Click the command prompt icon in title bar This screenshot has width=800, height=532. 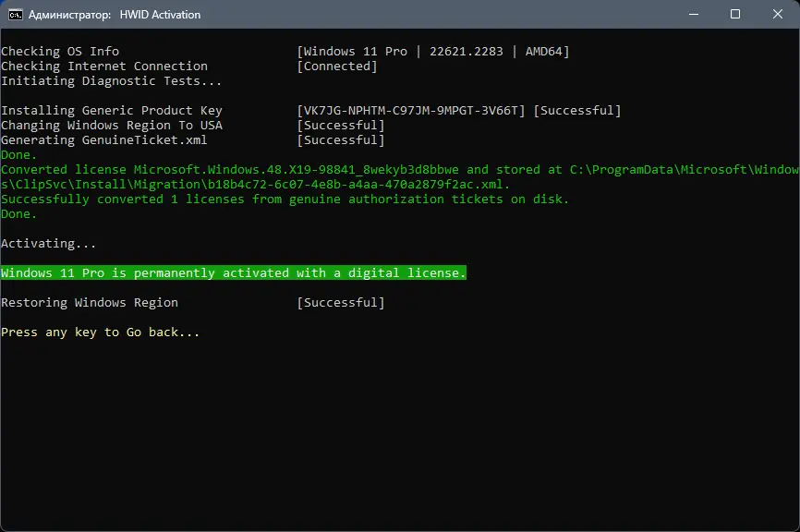click(x=16, y=15)
